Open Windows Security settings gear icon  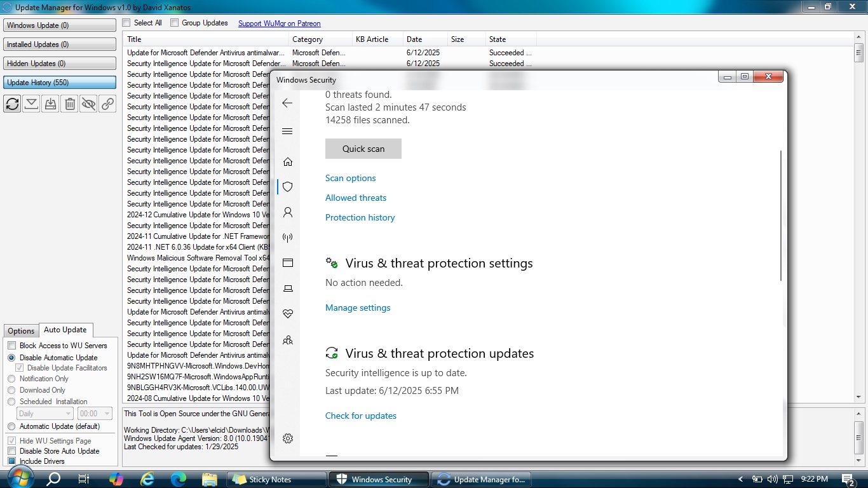point(287,438)
